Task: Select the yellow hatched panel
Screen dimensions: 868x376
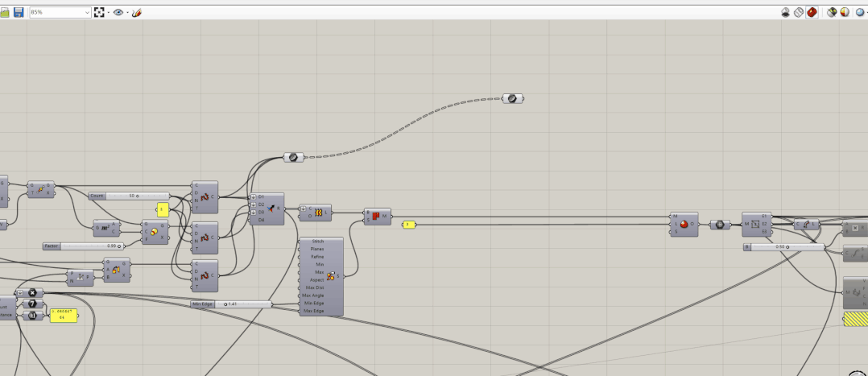Action: tap(856, 320)
